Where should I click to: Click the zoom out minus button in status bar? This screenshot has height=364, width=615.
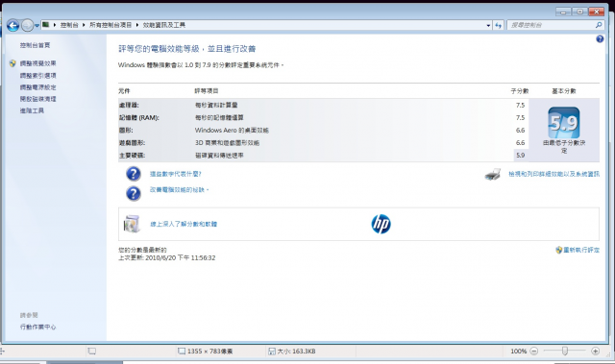pos(534,352)
